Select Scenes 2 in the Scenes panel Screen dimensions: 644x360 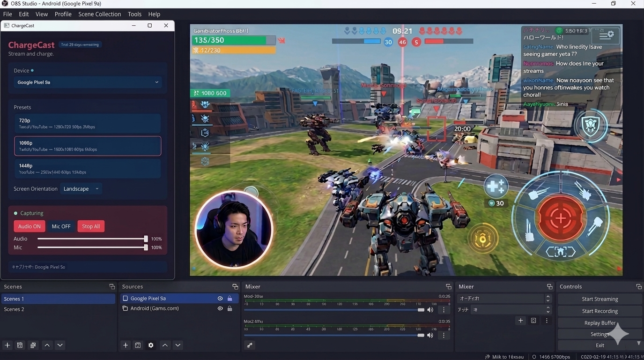[x=14, y=309]
